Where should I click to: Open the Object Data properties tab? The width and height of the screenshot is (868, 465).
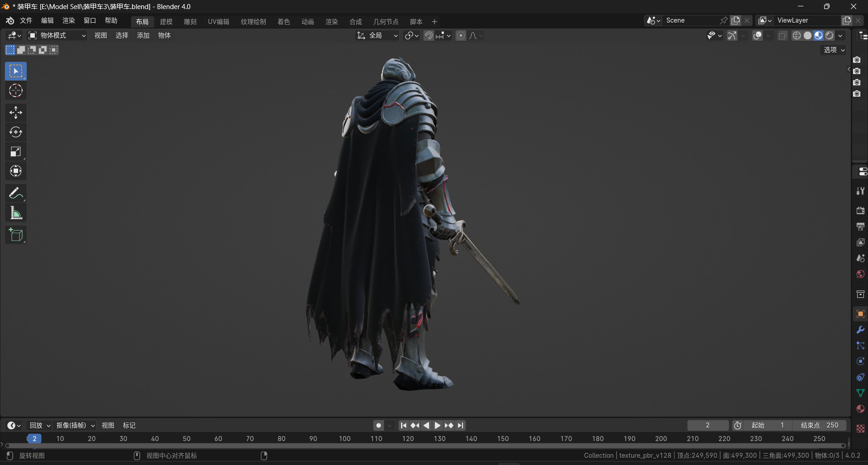(860, 393)
